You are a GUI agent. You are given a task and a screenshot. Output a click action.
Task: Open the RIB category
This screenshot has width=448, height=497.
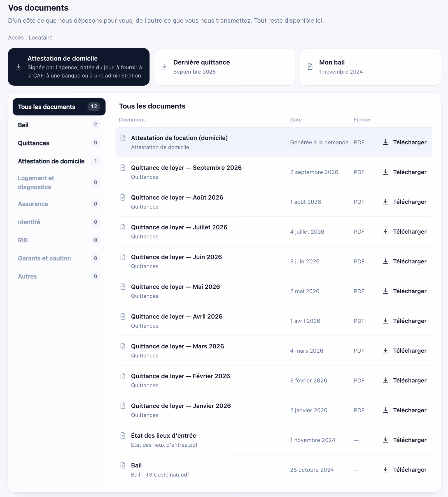[59, 240]
